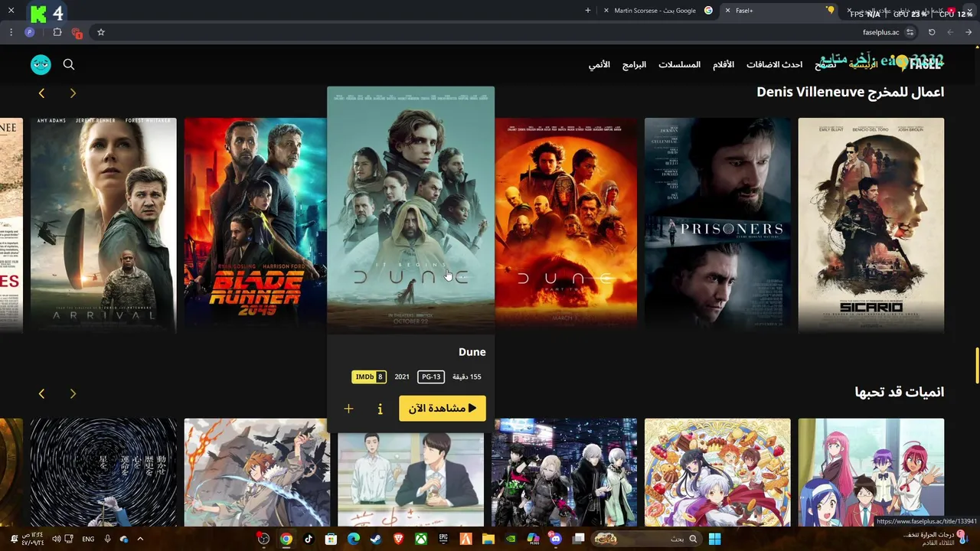Switch the ENG input language indicator
980x551 pixels.
[88, 539]
